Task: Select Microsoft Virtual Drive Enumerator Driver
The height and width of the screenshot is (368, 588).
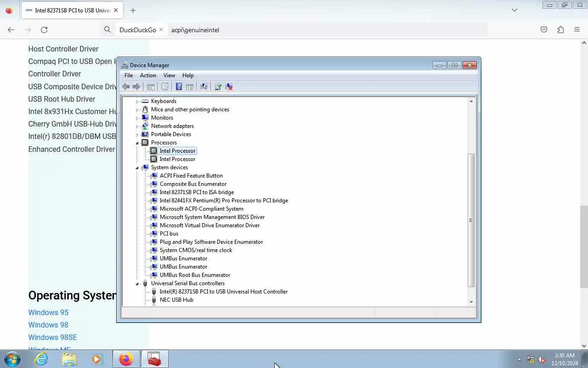Action: 209,225
